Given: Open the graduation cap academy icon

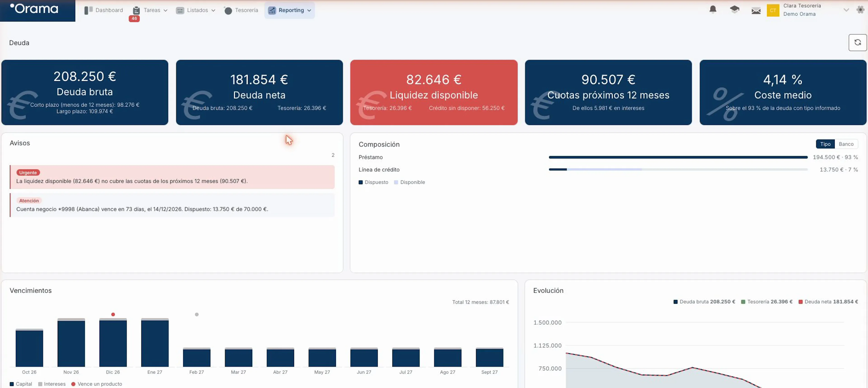Looking at the screenshot, I should tap(734, 9).
